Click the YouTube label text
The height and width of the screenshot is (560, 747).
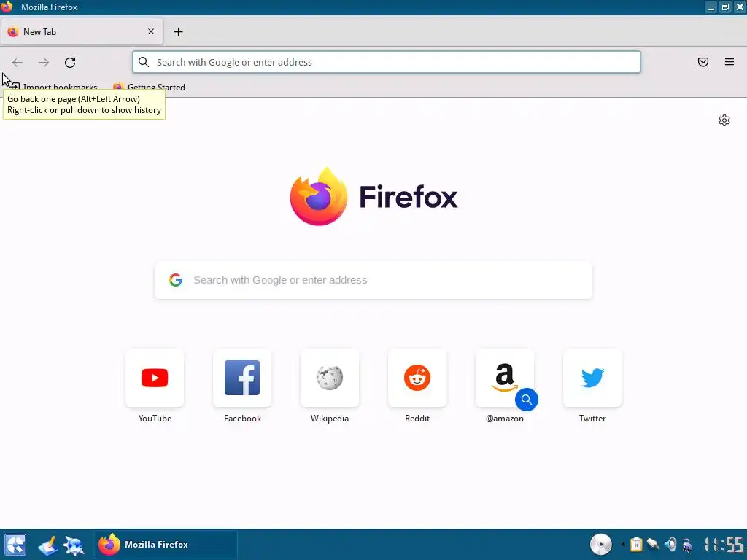[155, 419]
